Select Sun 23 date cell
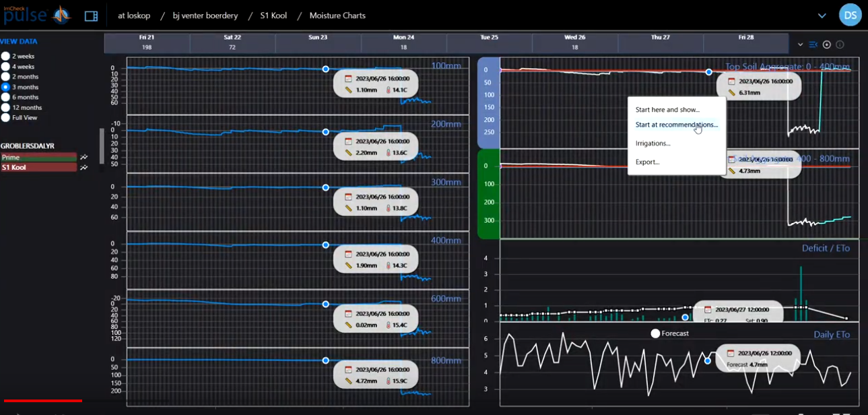 click(x=318, y=42)
